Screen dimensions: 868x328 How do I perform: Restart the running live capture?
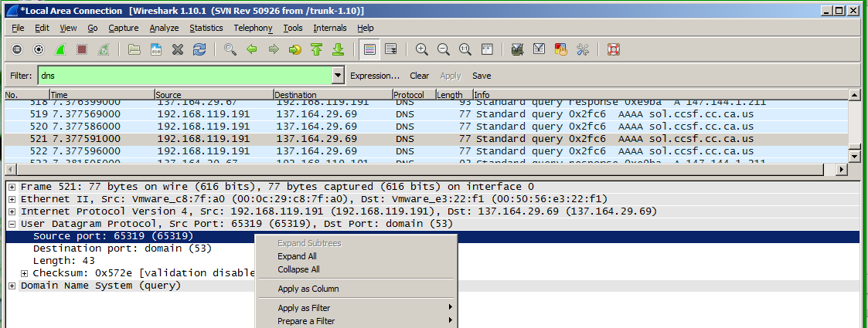pyautogui.click(x=104, y=50)
